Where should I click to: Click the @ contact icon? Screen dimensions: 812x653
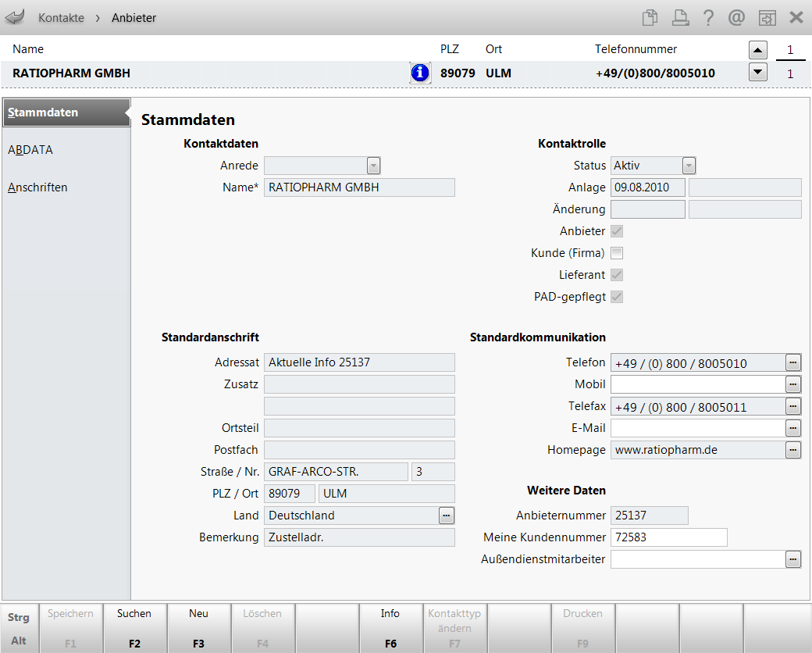click(x=736, y=18)
